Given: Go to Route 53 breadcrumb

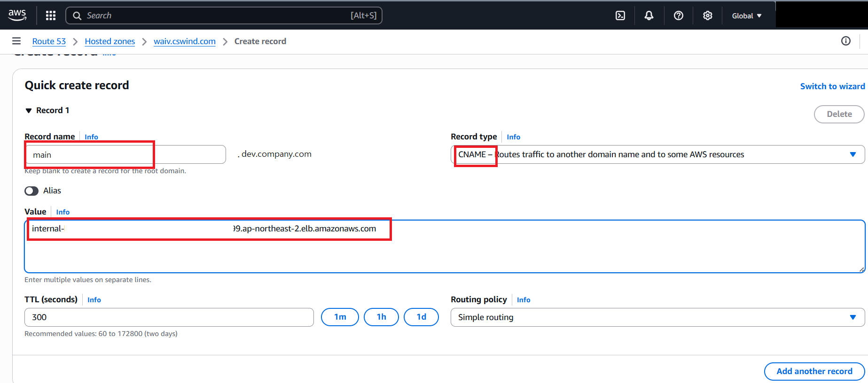Looking at the screenshot, I should [49, 41].
